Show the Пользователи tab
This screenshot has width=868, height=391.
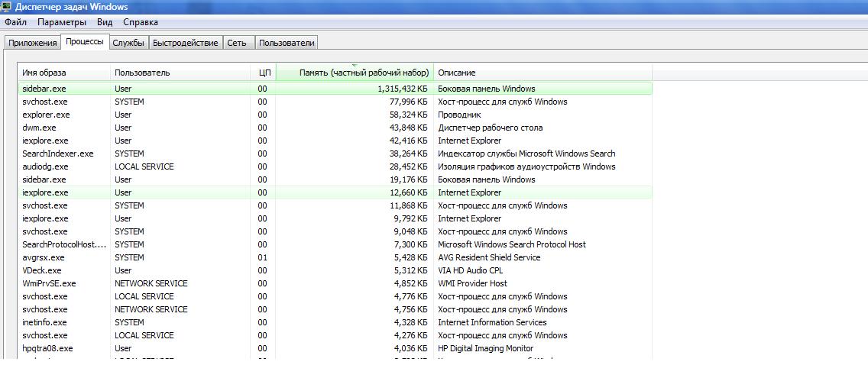[287, 43]
